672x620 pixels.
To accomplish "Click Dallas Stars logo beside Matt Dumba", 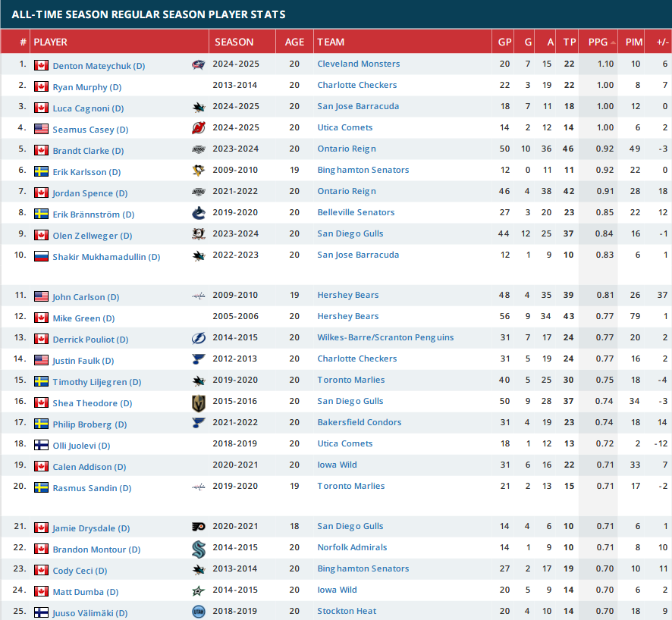I will (x=199, y=591).
